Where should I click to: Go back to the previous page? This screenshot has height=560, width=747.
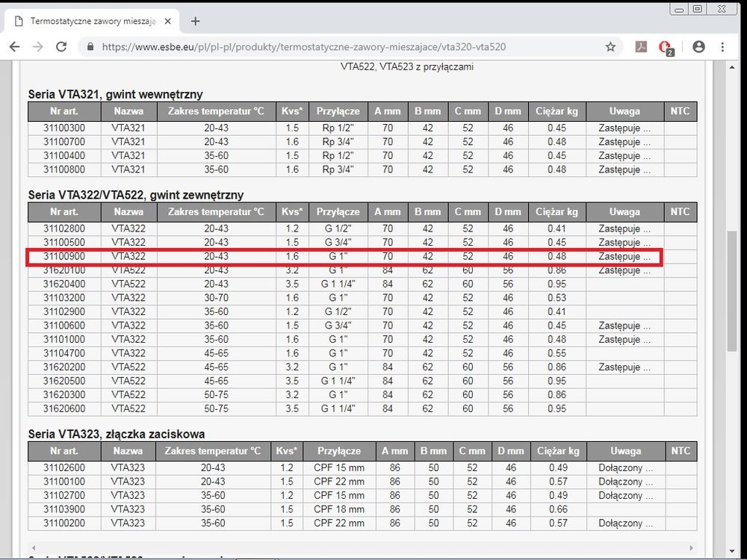click(x=14, y=46)
